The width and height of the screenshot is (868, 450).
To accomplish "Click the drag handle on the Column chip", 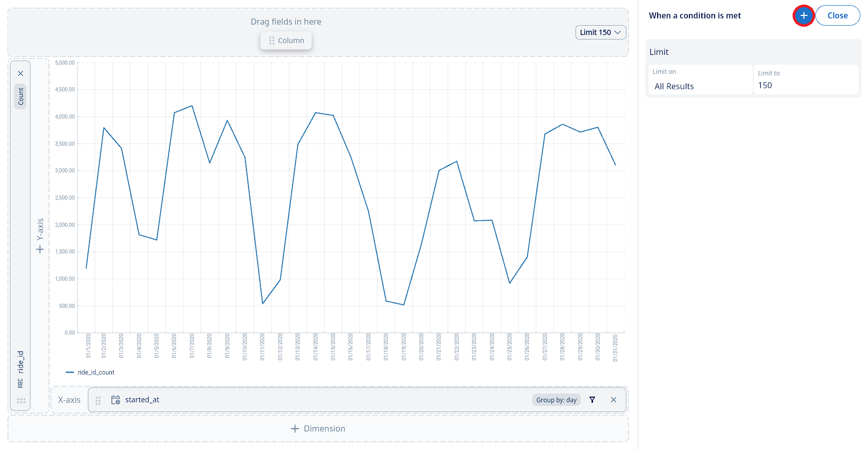I will 271,41.
